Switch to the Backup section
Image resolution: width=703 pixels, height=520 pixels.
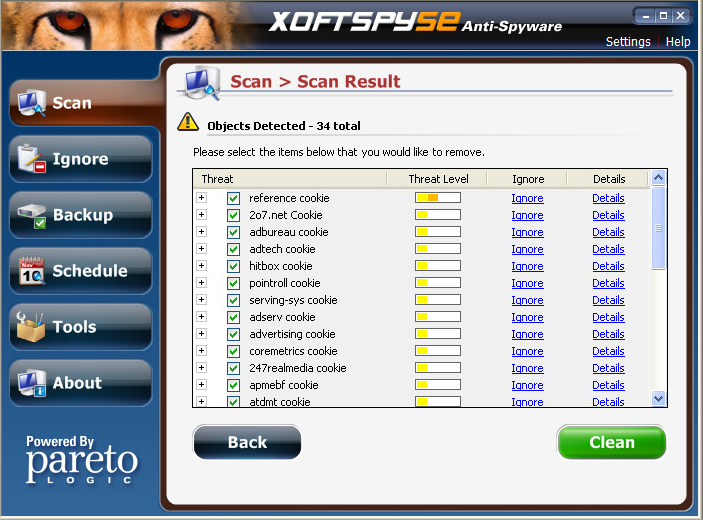(81, 215)
